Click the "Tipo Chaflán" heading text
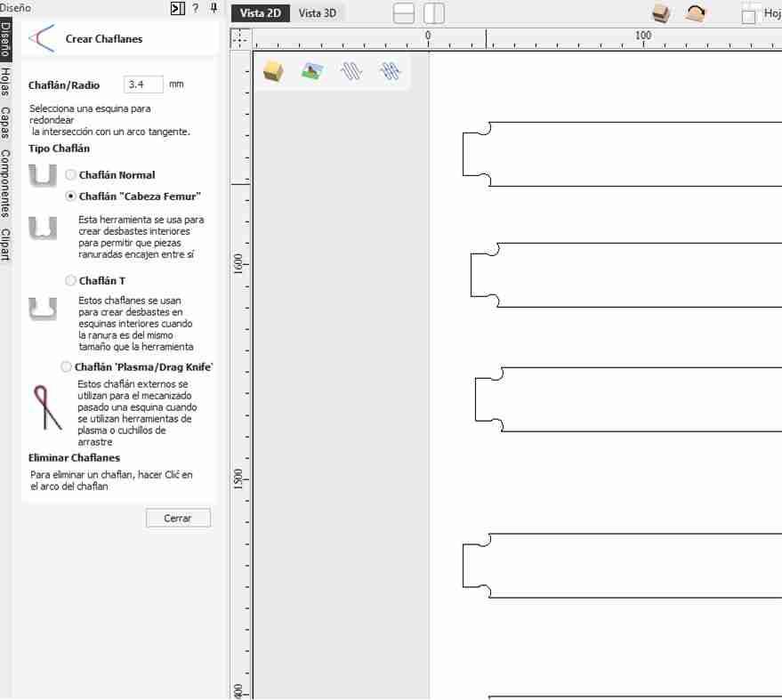Viewport: 782px width, 700px height. pos(59,149)
